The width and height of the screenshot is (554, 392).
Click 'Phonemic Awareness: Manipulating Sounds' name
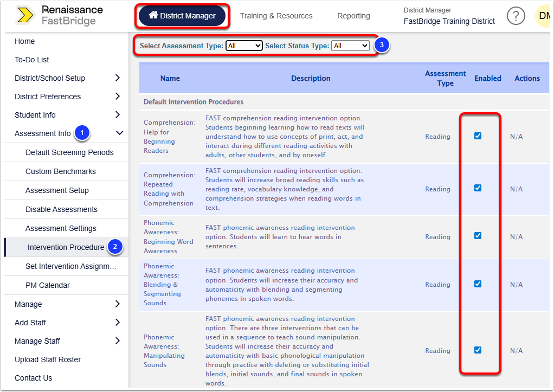(x=164, y=351)
